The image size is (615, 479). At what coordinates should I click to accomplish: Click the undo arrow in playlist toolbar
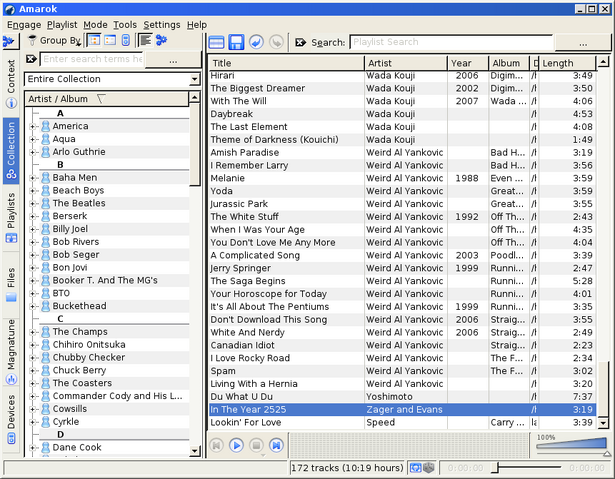256,42
